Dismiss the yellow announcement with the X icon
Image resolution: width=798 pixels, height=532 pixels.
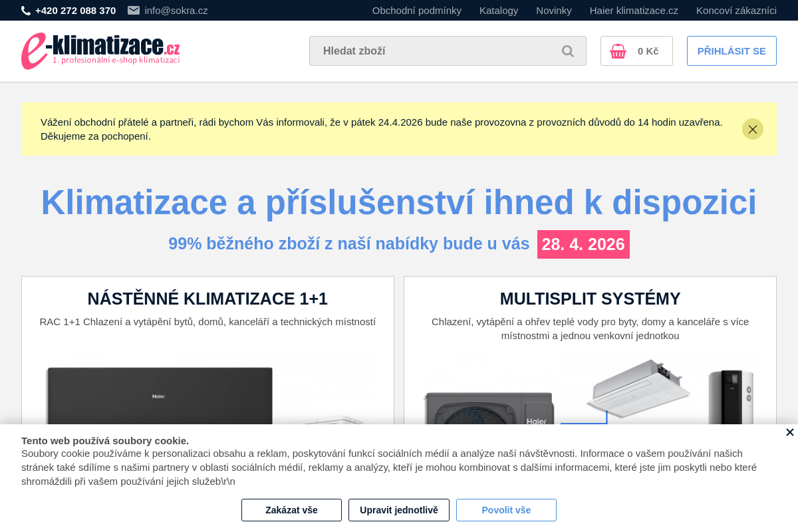click(752, 129)
